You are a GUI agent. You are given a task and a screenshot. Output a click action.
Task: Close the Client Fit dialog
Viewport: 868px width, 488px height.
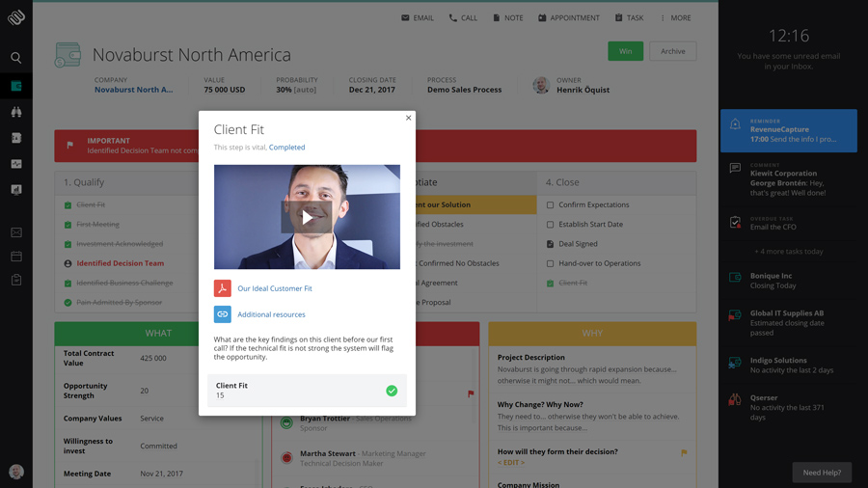409,118
